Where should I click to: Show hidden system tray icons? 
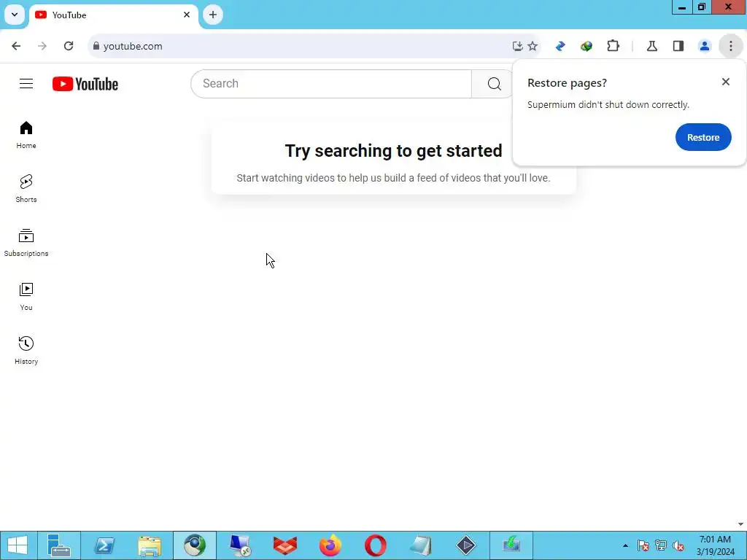tap(625, 545)
